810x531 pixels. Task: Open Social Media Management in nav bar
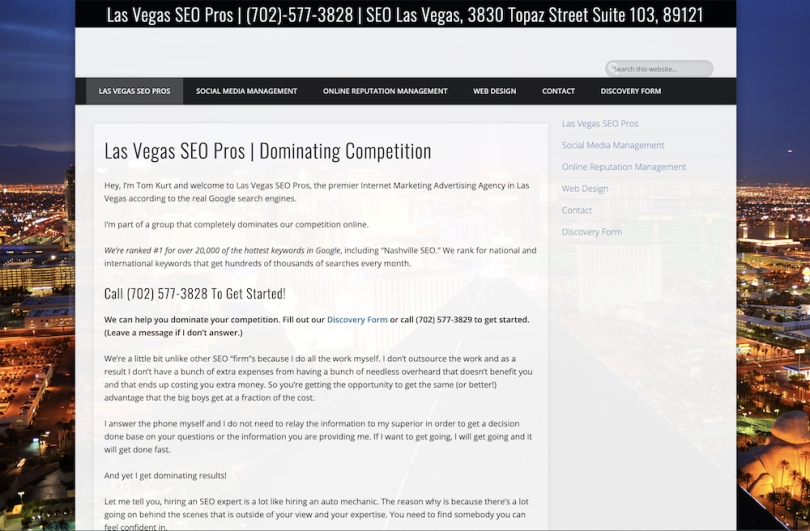[246, 91]
